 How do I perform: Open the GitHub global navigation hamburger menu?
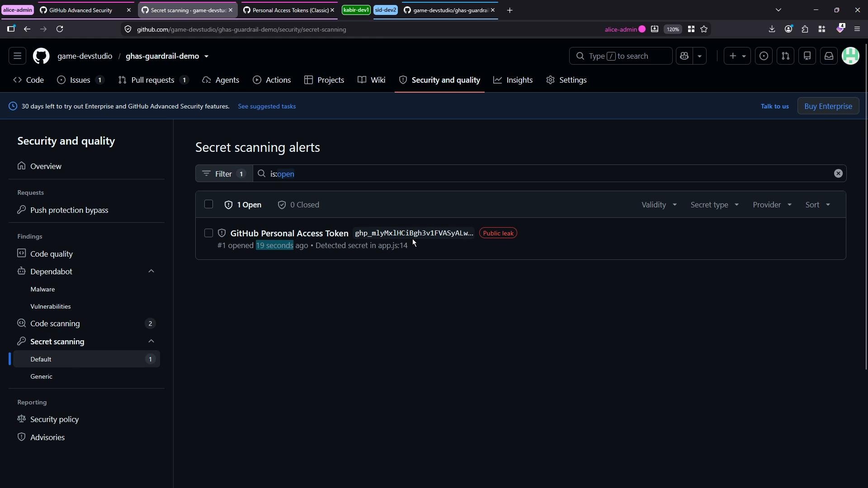point(17,56)
